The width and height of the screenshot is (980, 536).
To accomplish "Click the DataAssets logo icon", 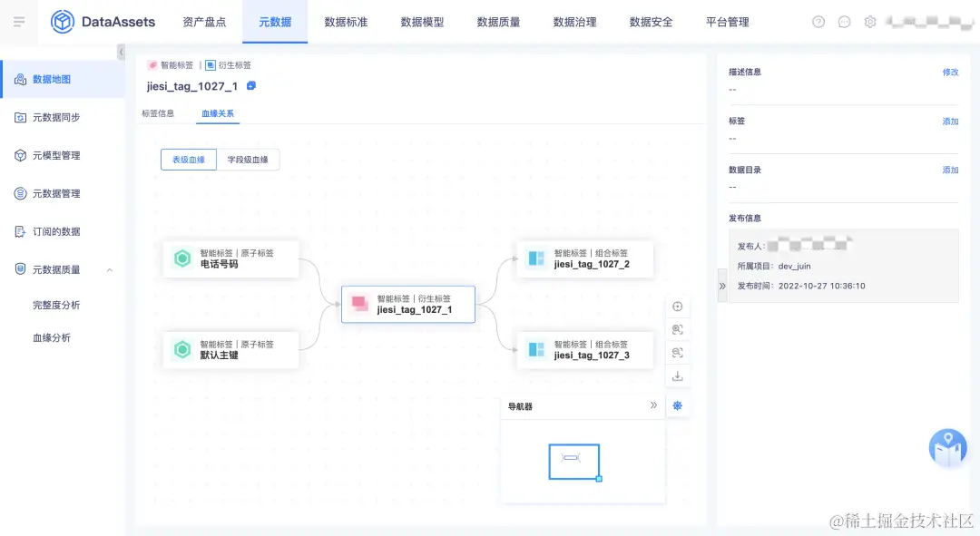I will [63, 22].
